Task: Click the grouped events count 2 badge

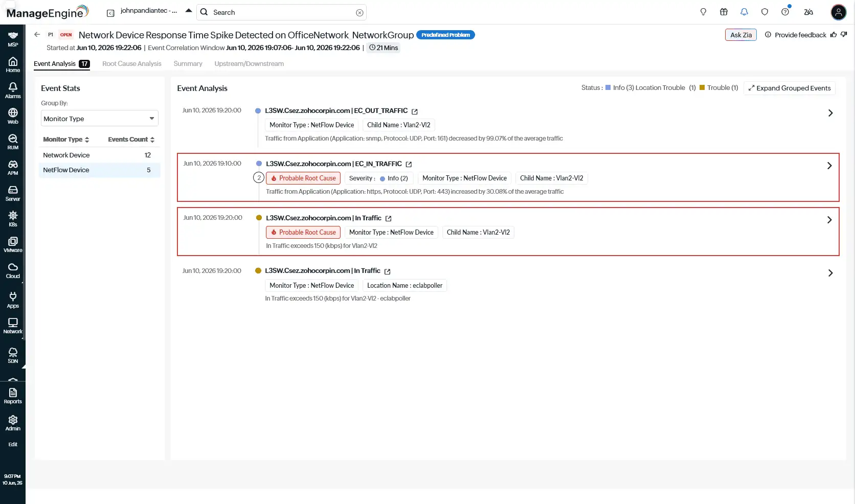Action: tap(259, 178)
